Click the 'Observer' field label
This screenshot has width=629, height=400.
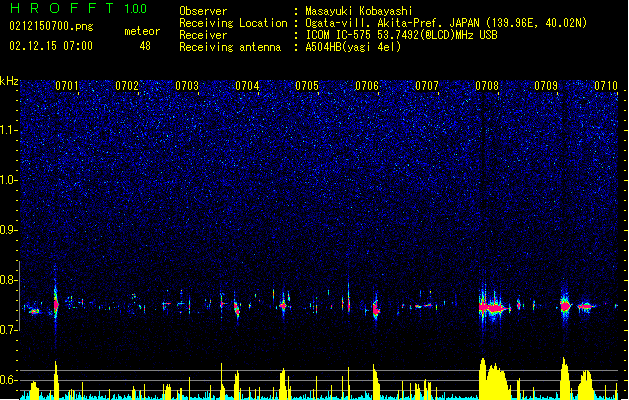tap(203, 11)
